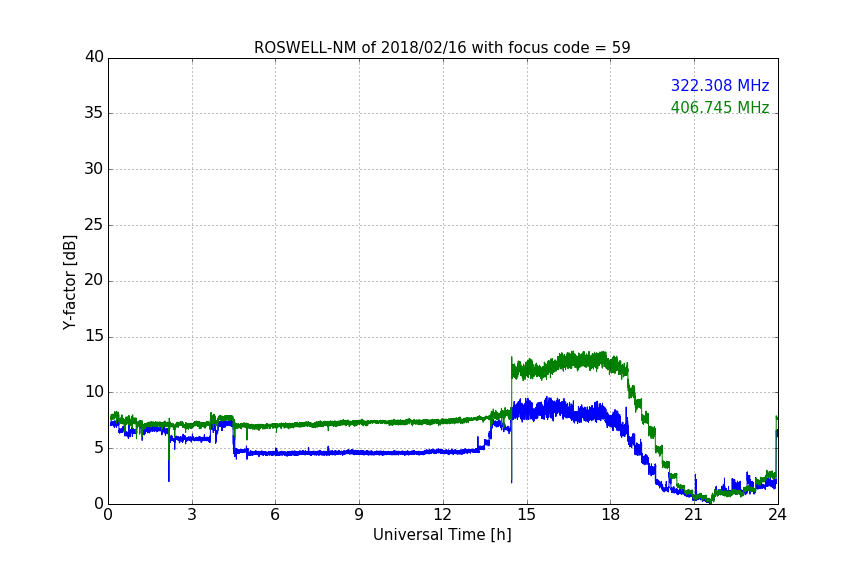Select the green 406.745 MHz legend label
Screen dimensions: 864x576
(x=720, y=107)
